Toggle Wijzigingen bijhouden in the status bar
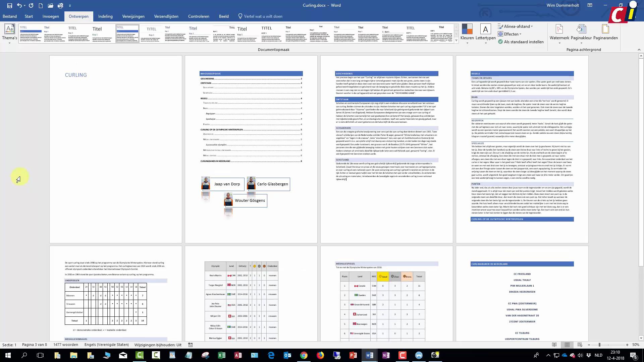 pyautogui.click(x=158, y=345)
